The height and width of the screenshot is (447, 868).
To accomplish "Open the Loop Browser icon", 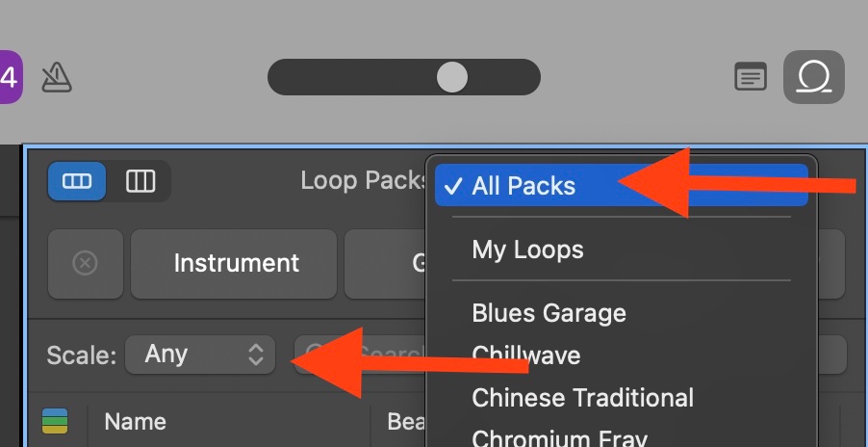I will tap(814, 77).
